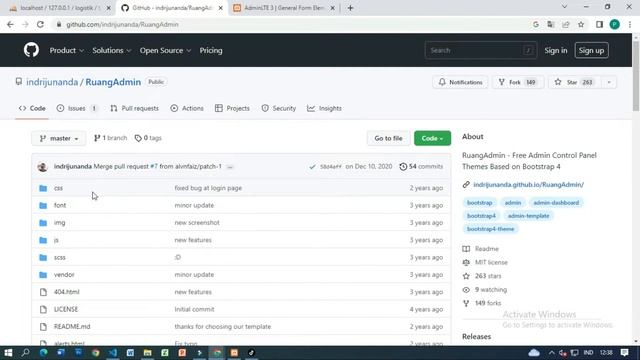Open the master branch selector
Image resolution: width=640 pixels, height=360 pixels.
tap(59, 138)
